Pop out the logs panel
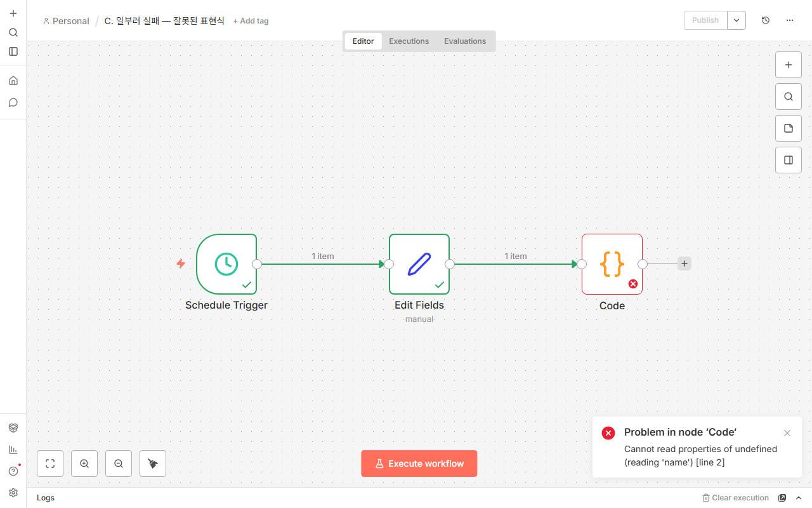Viewport: 812px width, 508px height. pyautogui.click(x=782, y=498)
